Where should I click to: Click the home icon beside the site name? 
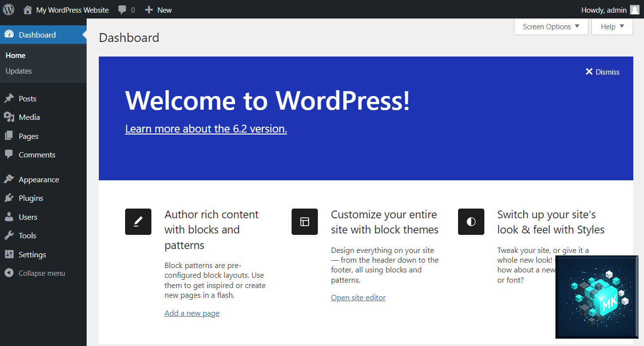pos(28,10)
